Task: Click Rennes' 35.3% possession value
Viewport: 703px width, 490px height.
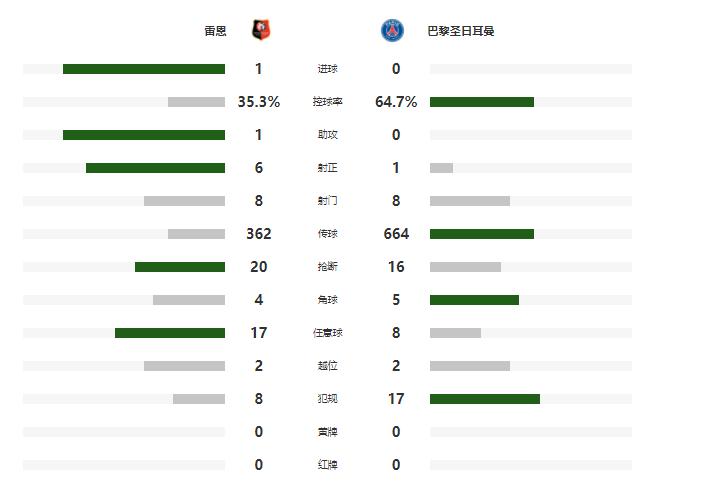Action: tap(259, 102)
